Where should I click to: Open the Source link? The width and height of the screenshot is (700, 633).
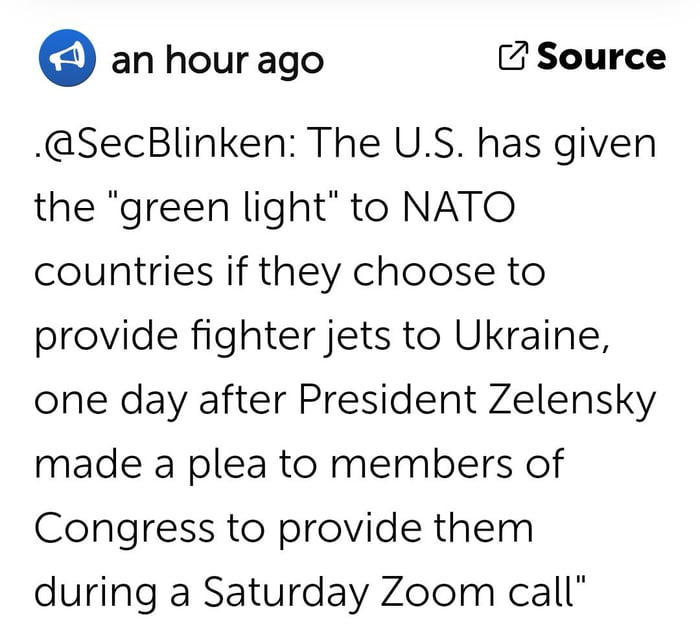(601, 57)
